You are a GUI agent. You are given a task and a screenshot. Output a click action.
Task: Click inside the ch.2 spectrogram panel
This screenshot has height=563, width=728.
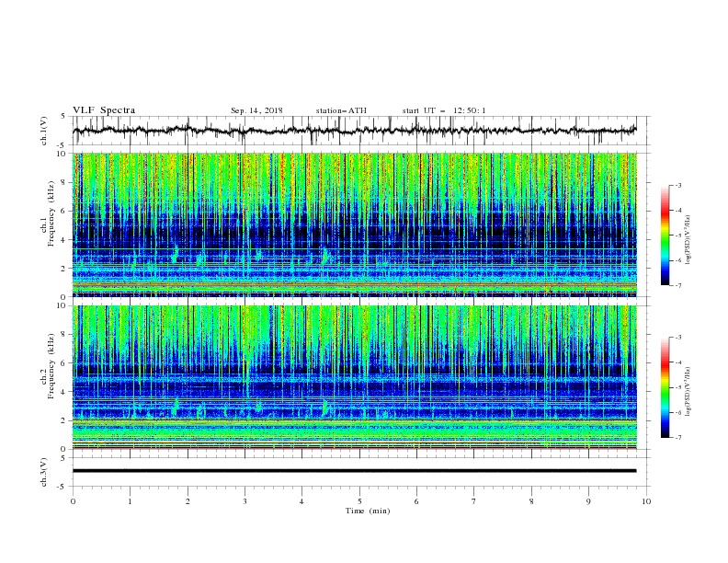tap(354, 377)
